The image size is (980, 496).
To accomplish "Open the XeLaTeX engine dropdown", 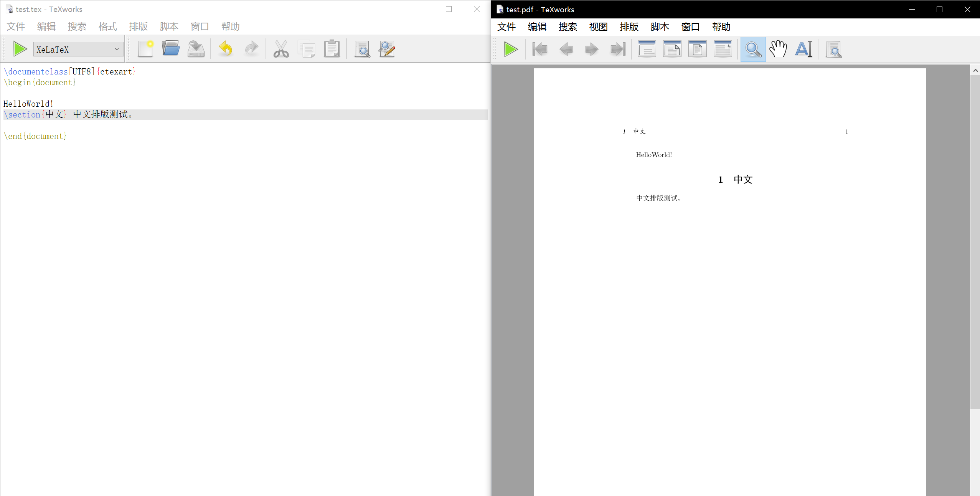I will click(x=78, y=49).
